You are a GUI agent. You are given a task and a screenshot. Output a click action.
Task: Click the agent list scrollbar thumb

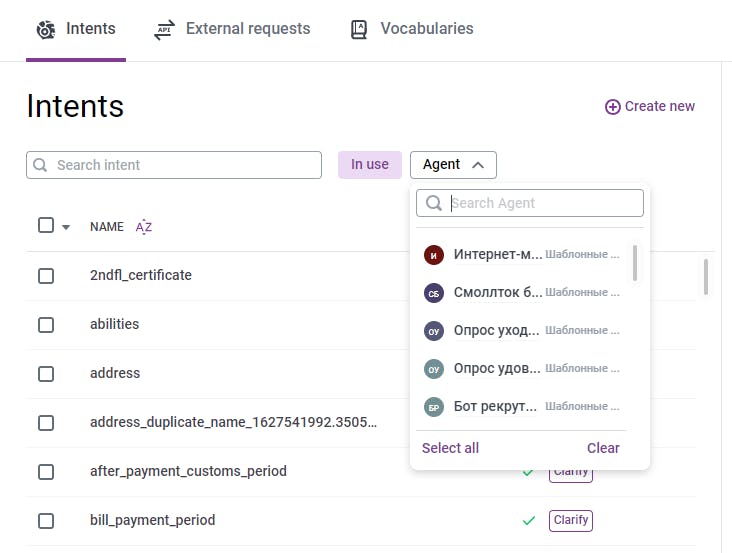coord(635,262)
